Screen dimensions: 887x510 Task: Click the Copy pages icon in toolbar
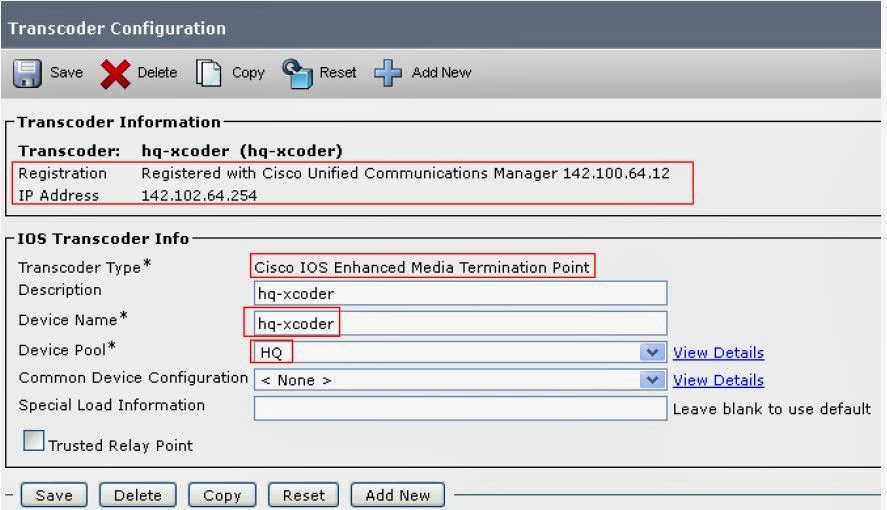click(x=208, y=73)
